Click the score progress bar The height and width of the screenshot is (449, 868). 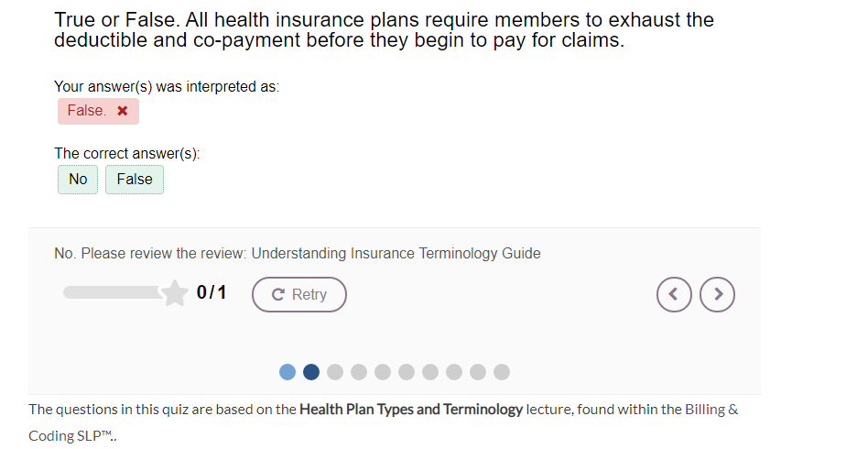[x=114, y=292]
